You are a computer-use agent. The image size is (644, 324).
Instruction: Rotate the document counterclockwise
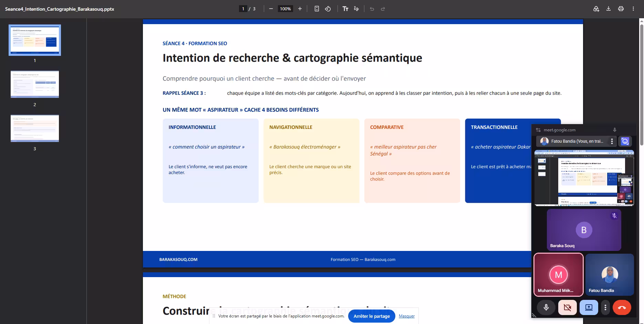click(x=328, y=9)
